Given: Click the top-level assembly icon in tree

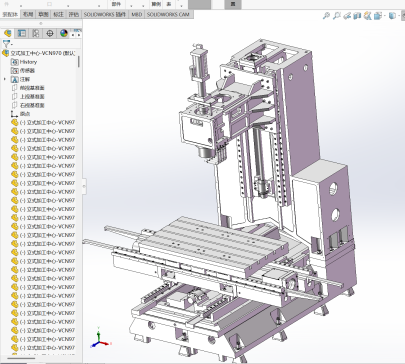Looking at the screenshot, I should coord(6,53).
